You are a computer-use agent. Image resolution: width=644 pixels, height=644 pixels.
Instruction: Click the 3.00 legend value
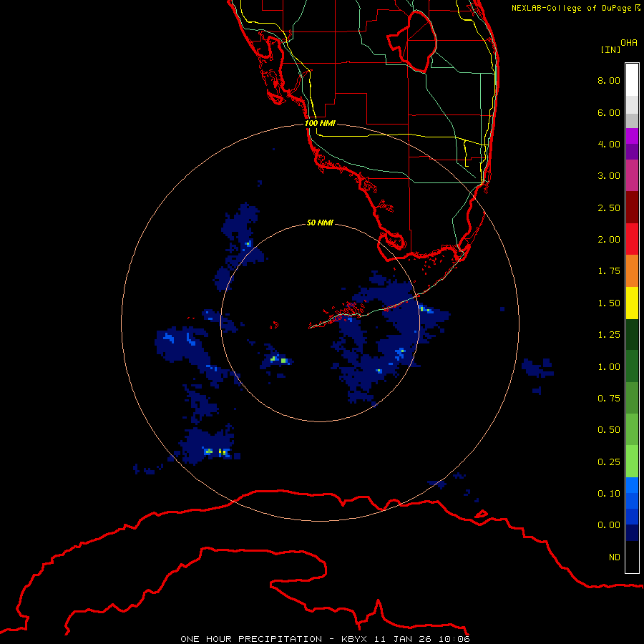[609, 176]
